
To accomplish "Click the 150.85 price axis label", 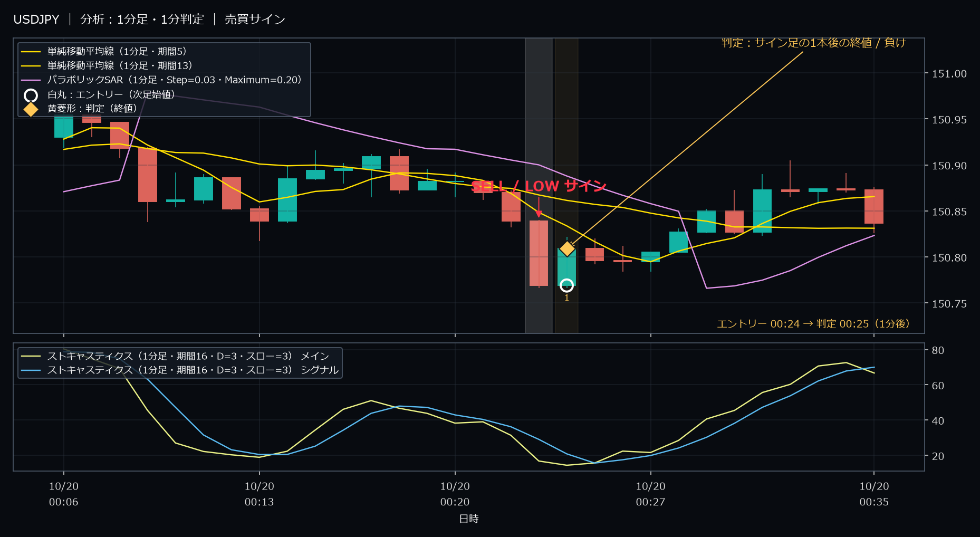I will (949, 212).
